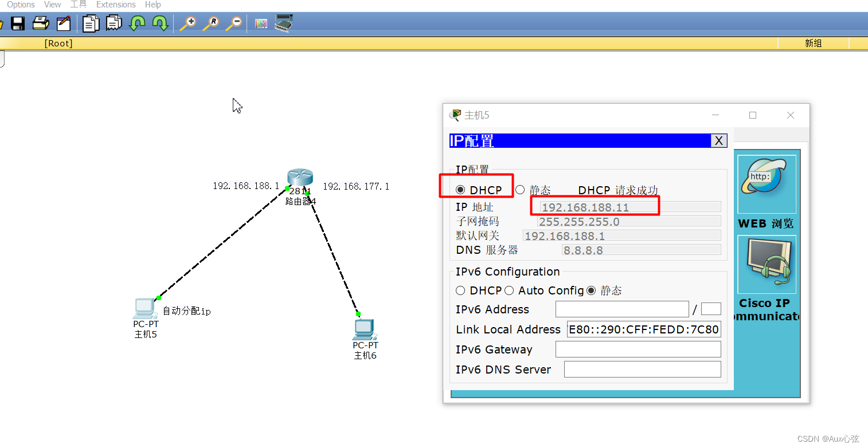Open the Print tool
The image size is (868, 448).
(x=40, y=23)
